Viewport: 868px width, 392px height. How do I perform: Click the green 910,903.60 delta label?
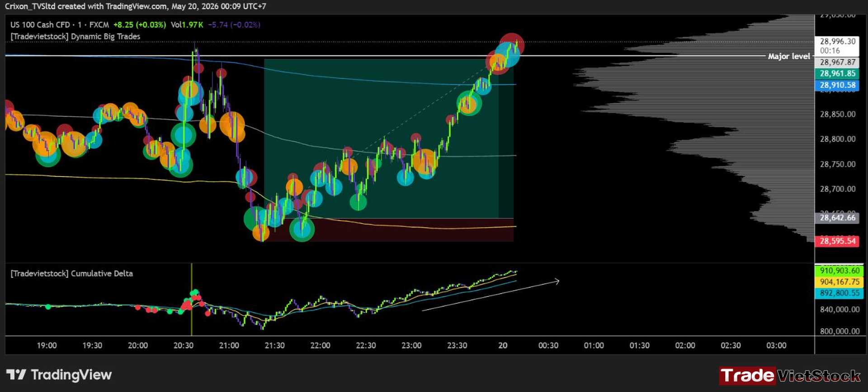pyautogui.click(x=839, y=271)
